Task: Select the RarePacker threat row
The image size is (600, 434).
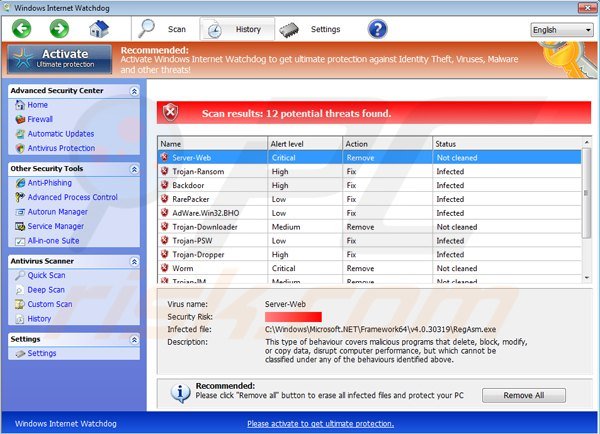Action: pyautogui.click(x=369, y=199)
